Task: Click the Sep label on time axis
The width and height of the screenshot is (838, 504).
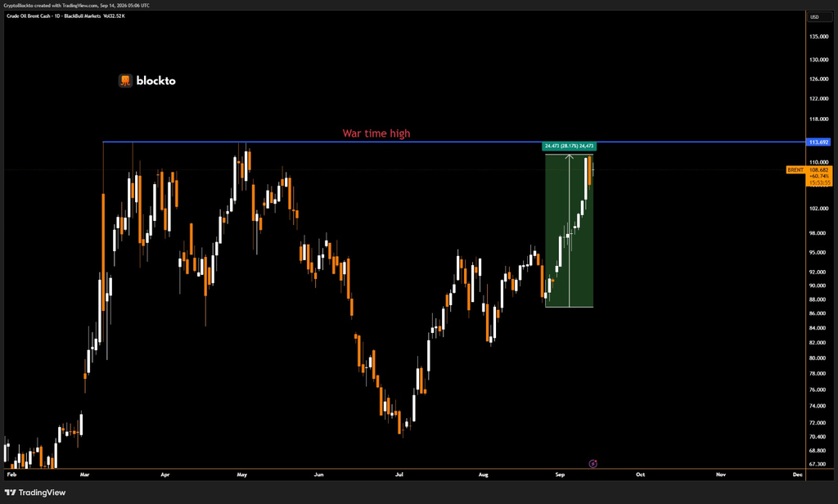Action: pyautogui.click(x=560, y=475)
